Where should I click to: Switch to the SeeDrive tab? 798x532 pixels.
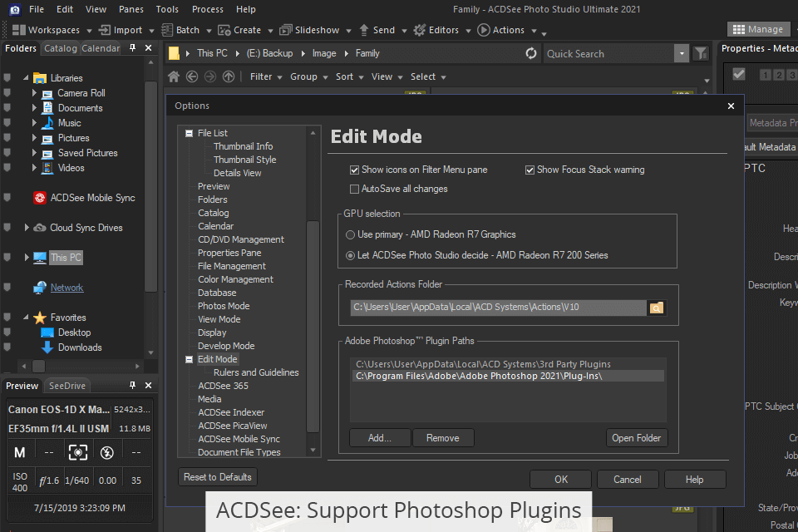point(67,386)
